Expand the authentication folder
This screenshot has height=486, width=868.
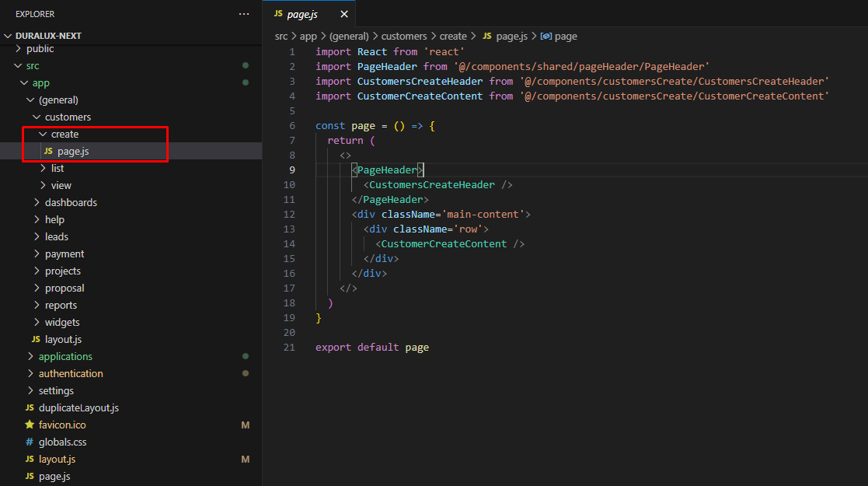[x=70, y=374]
